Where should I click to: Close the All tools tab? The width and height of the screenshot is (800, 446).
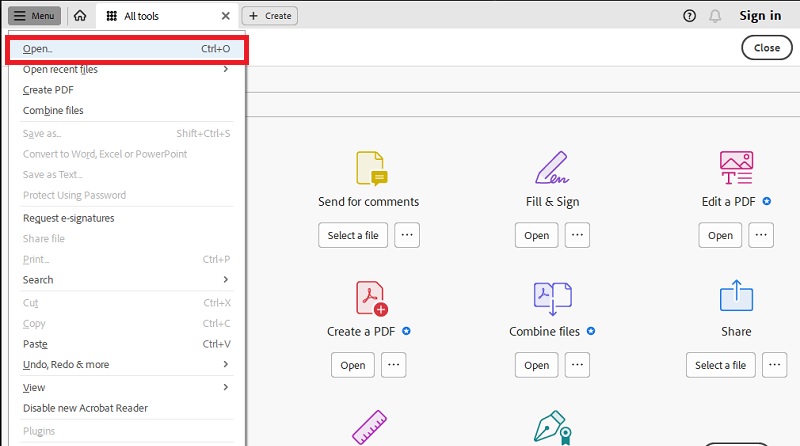[226, 16]
